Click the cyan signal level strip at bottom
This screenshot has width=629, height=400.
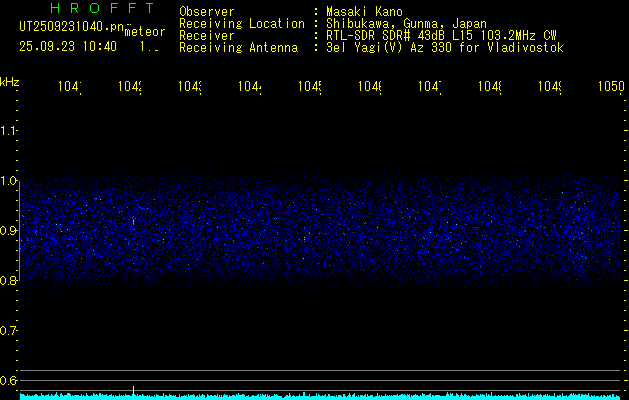[320, 396]
